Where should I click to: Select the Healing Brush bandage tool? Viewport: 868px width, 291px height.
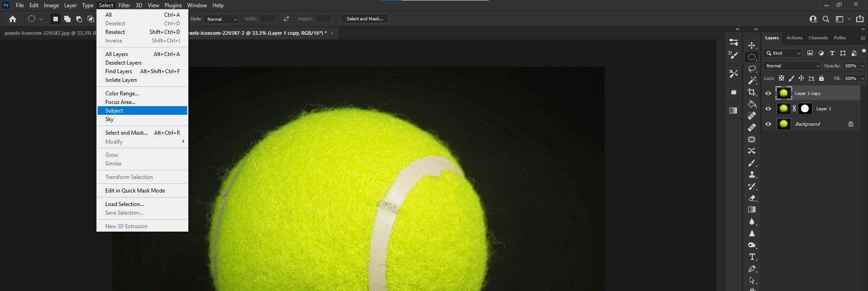click(x=752, y=127)
